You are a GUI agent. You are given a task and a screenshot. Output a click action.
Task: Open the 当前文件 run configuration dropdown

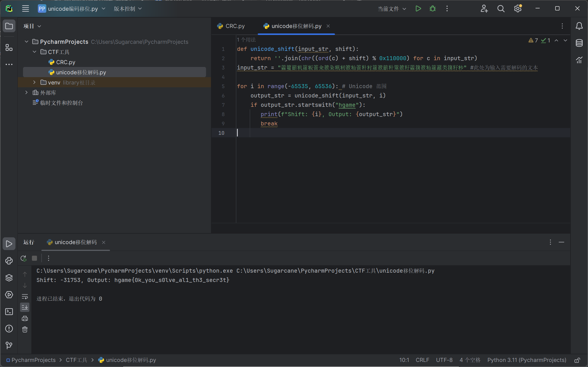tap(392, 9)
